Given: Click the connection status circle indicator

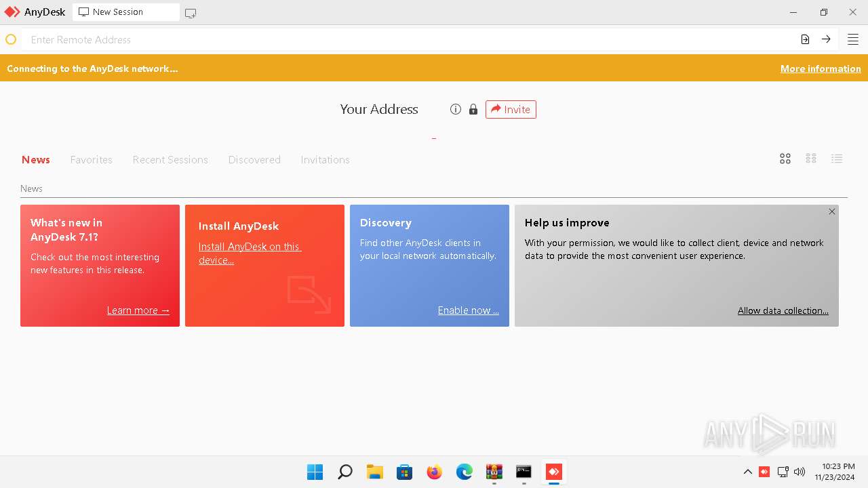Looking at the screenshot, I should [x=11, y=39].
